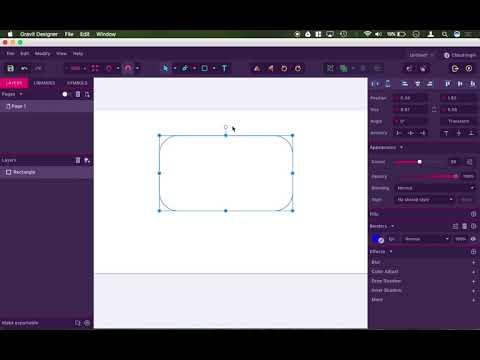Toggle the individual corners button beside Corner
Screen dimensions: 480x360
click(x=469, y=162)
